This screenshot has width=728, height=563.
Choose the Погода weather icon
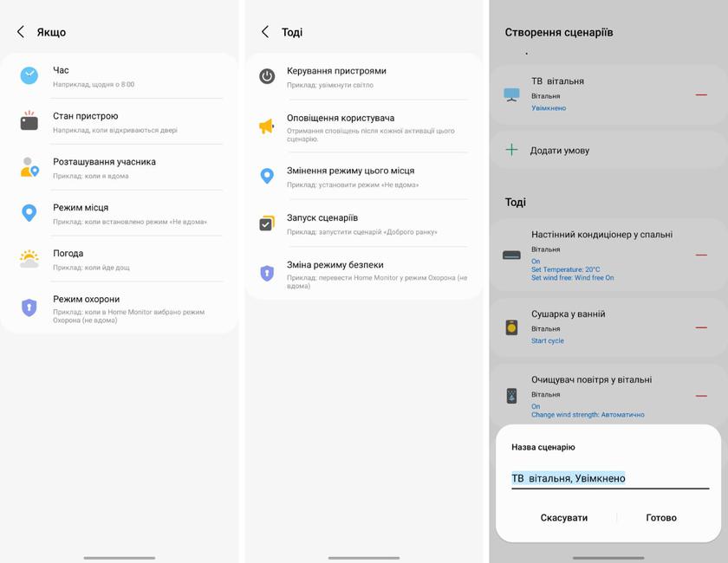pyautogui.click(x=29, y=258)
